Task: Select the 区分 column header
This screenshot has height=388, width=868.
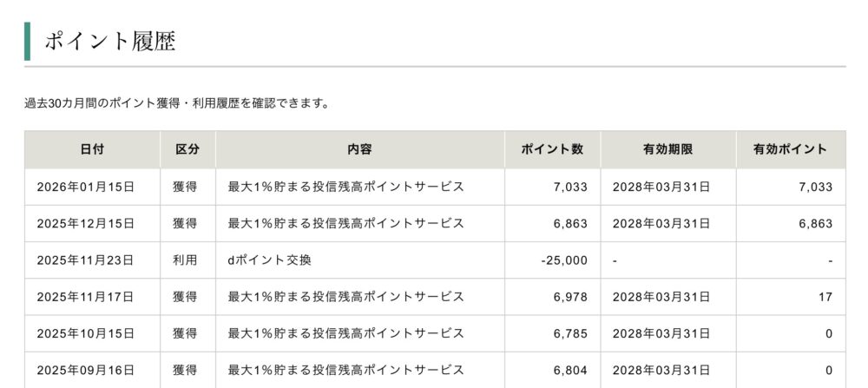Action: 187,149
